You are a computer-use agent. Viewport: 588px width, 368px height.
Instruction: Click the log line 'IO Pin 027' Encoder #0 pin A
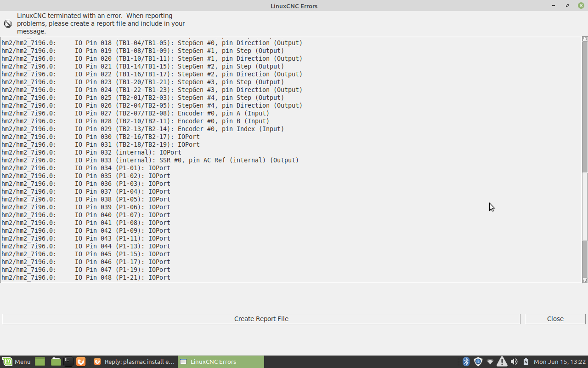pyautogui.click(x=136, y=113)
